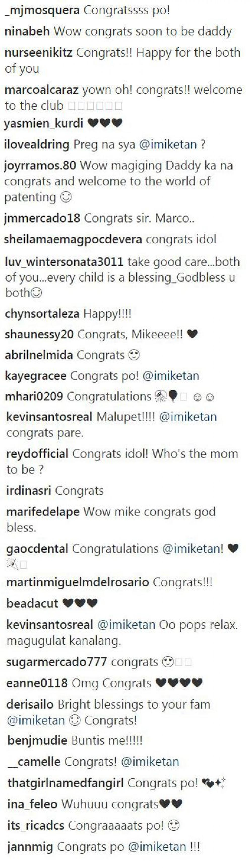Select martinmiguelmdelrosario's username
The height and width of the screenshot is (868, 252).
pyautogui.click(x=77, y=583)
